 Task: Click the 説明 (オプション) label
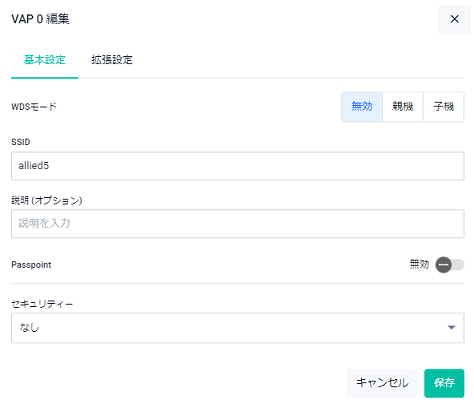(47, 200)
